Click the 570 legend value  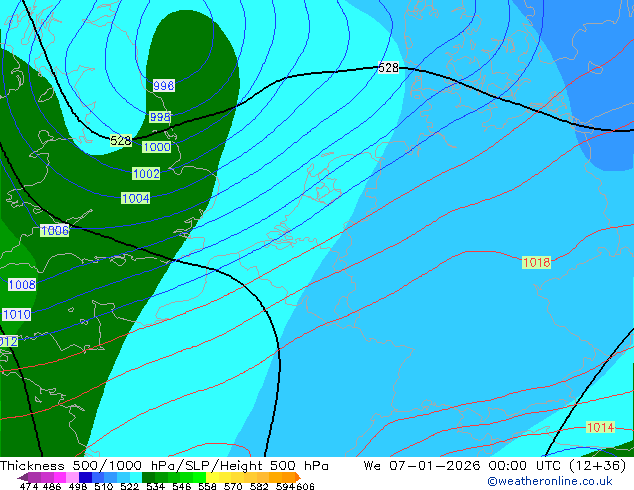(233, 486)
